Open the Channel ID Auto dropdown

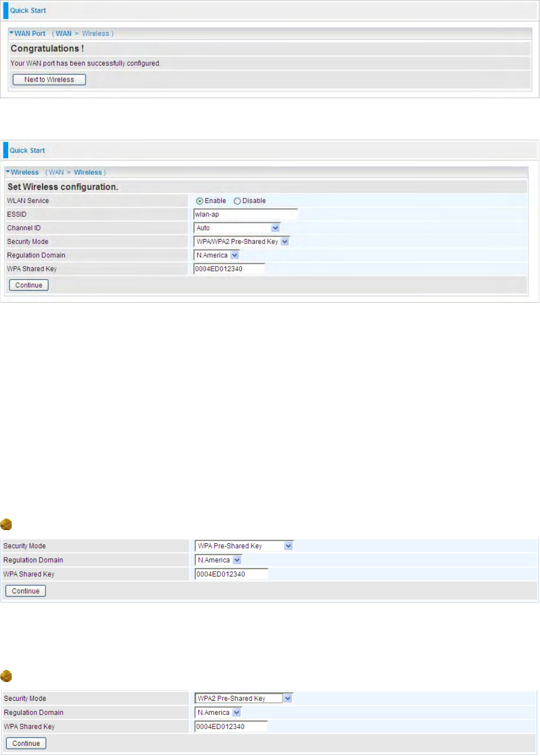237,228
